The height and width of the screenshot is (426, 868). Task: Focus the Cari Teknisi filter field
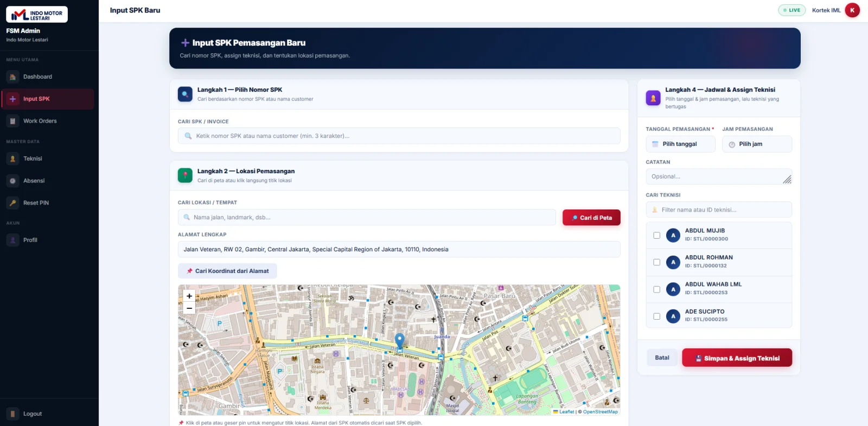pyautogui.click(x=719, y=210)
